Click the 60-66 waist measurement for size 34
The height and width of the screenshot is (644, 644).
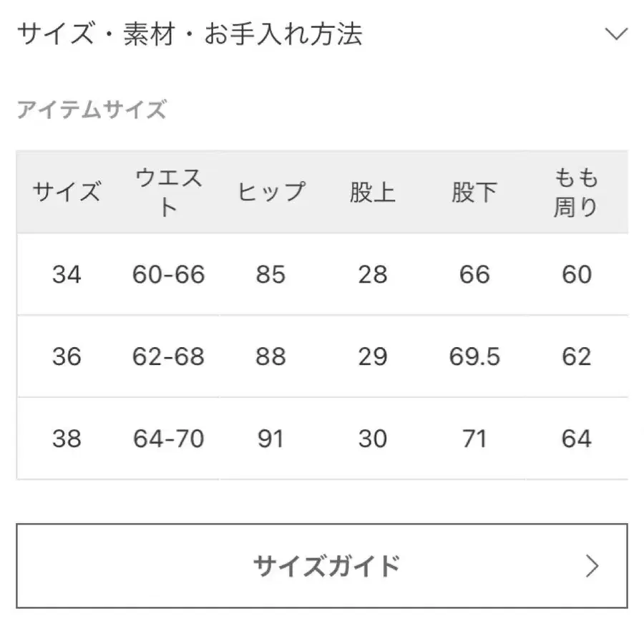(170, 274)
